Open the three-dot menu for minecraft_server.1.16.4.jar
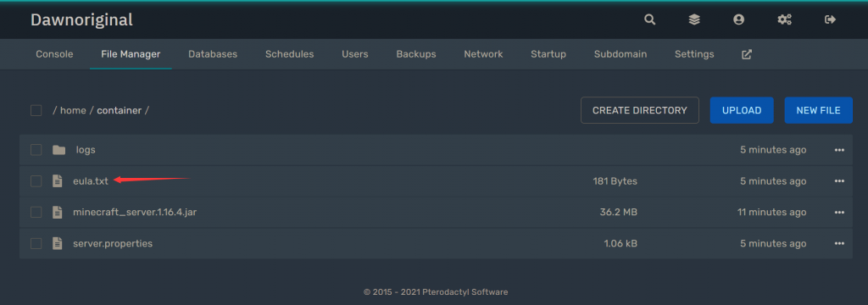The height and width of the screenshot is (305, 868). pyautogui.click(x=839, y=212)
